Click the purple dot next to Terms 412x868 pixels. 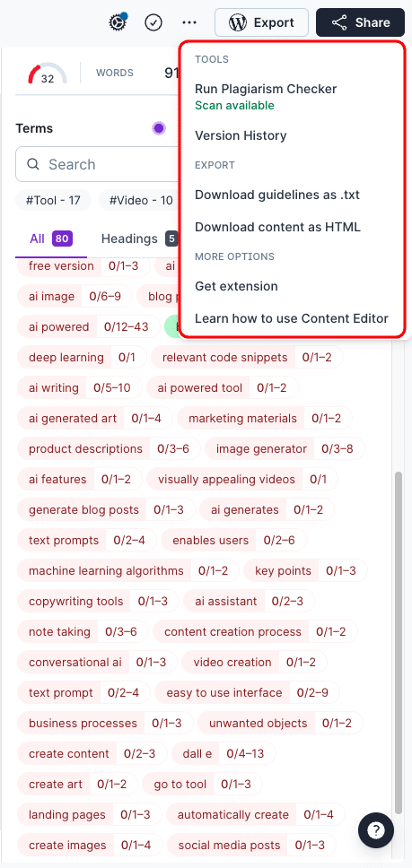[x=159, y=128]
